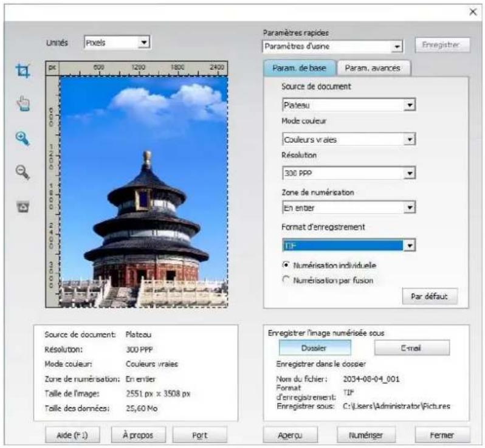
Task: Click the À propos button
Action: (138, 435)
